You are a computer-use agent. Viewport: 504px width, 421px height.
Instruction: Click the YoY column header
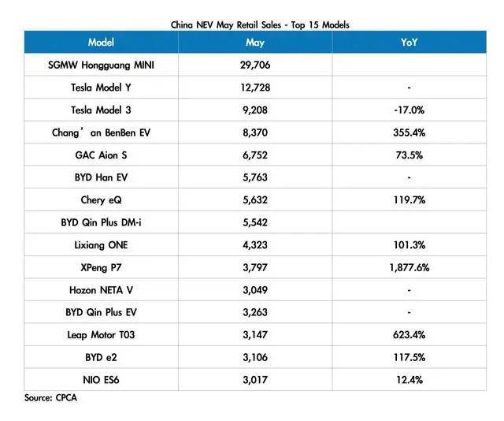[x=409, y=42]
